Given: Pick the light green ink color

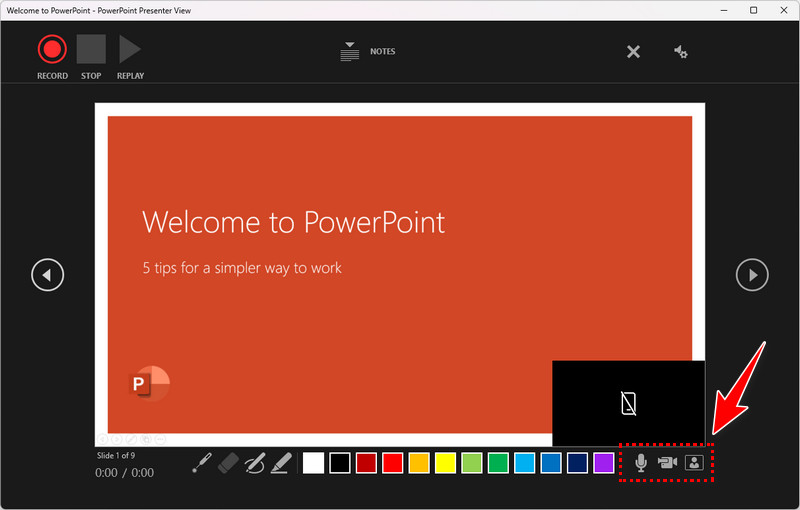Looking at the screenshot, I should [x=472, y=463].
